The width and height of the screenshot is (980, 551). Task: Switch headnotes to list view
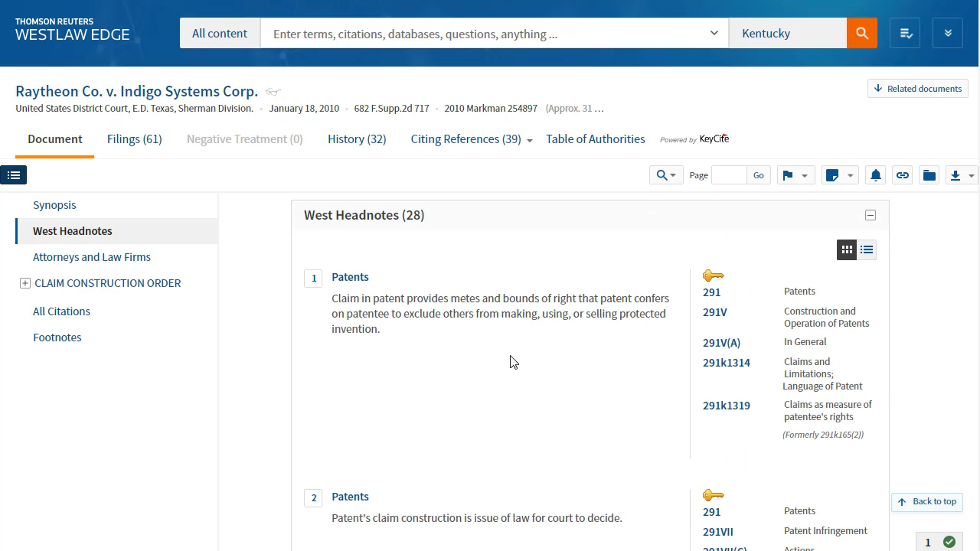pos(867,249)
